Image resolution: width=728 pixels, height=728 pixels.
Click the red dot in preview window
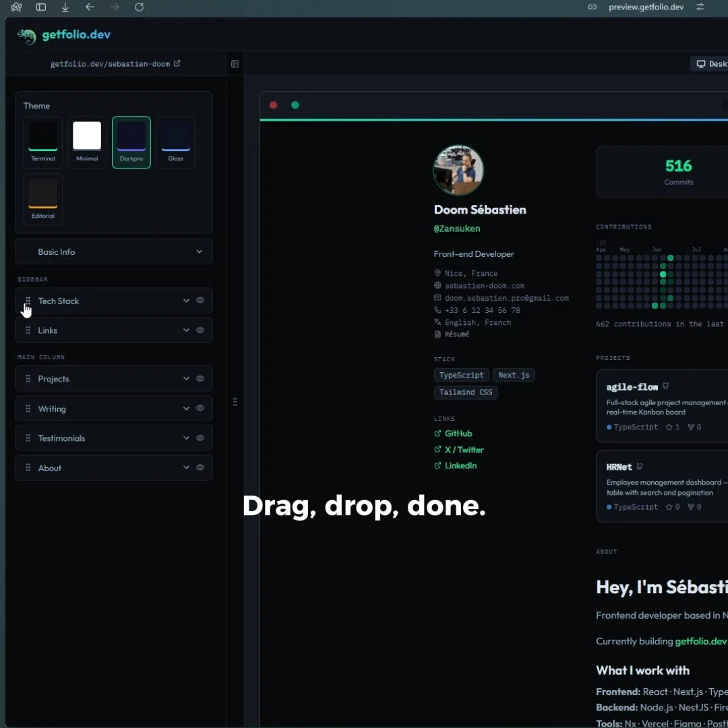[274, 105]
